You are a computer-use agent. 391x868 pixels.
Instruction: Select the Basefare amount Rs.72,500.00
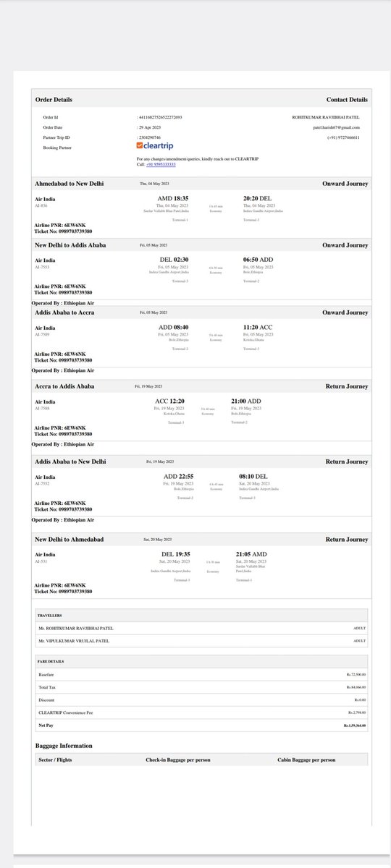tap(356, 673)
